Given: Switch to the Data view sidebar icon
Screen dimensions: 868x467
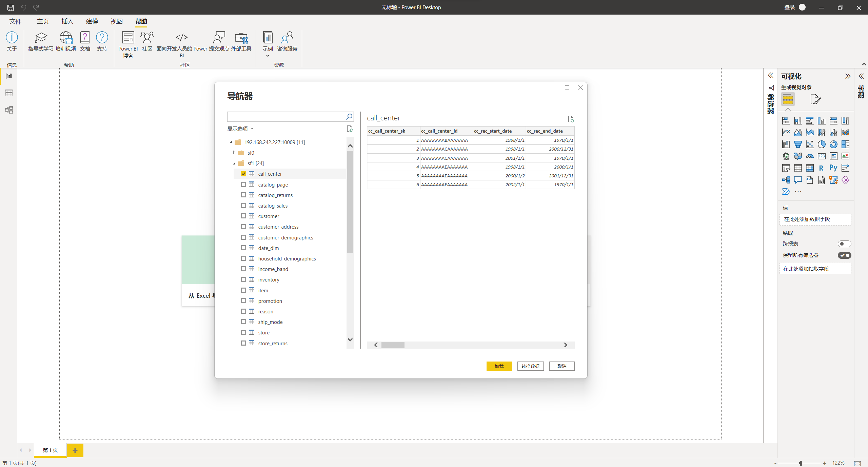Looking at the screenshot, I should 9,93.
